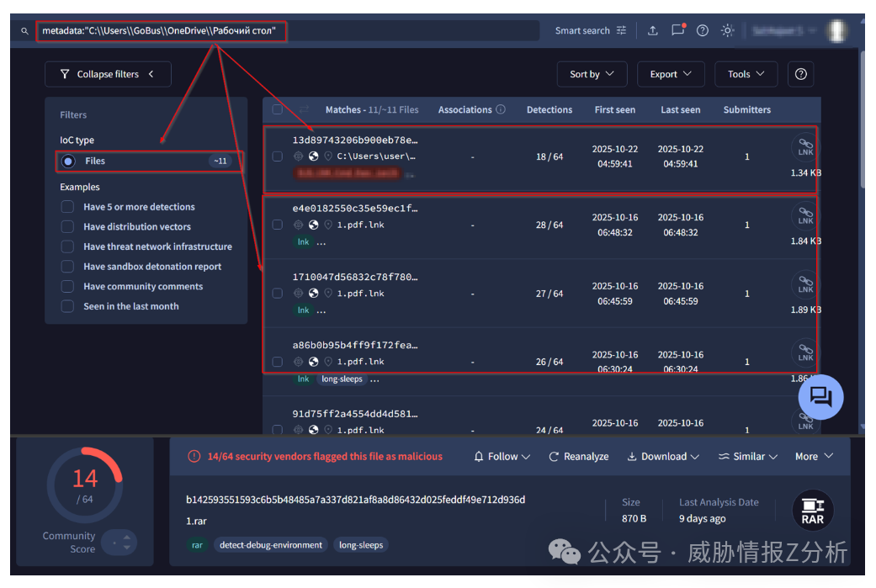Click the long-sleeps tag on the bottom file
This screenshot has width=876, height=588.
(x=361, y=545)
